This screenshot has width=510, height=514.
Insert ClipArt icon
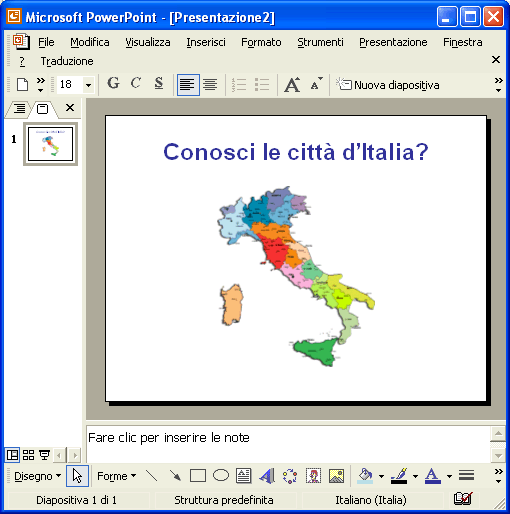pos(313,476)
